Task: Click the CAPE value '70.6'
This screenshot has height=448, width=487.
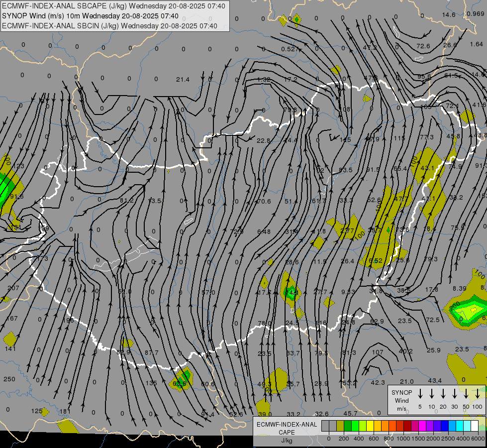Action: [x=264, y=202]
